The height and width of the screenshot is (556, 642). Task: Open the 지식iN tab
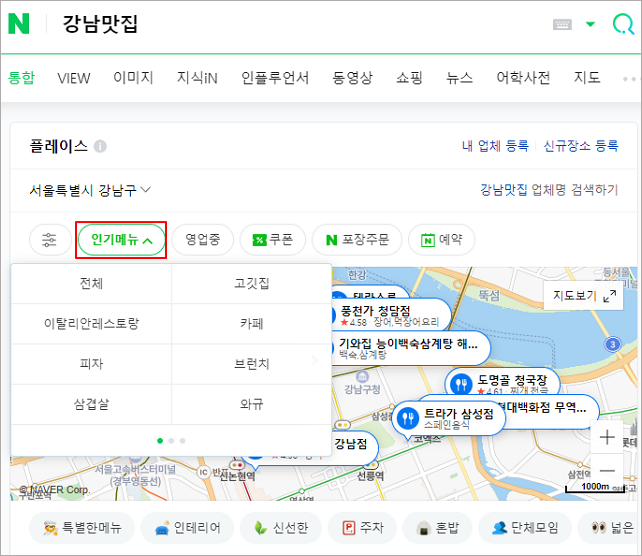click(x=197, y=77)
